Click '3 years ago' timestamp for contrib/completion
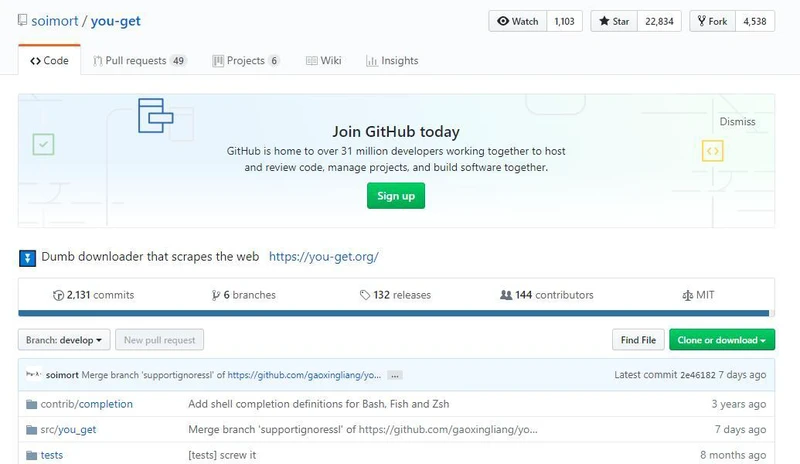Screen dimensions: 800x464 pyautogui.click(x=739, y=404)
